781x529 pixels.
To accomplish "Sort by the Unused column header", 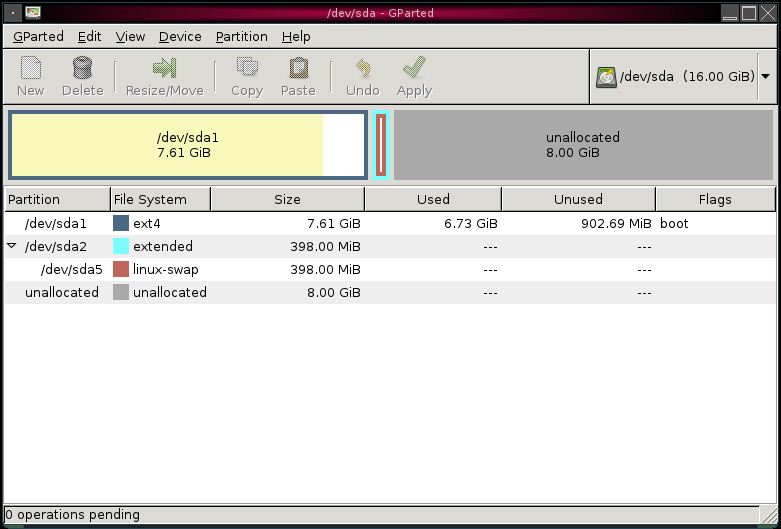I will pos(578,199).
